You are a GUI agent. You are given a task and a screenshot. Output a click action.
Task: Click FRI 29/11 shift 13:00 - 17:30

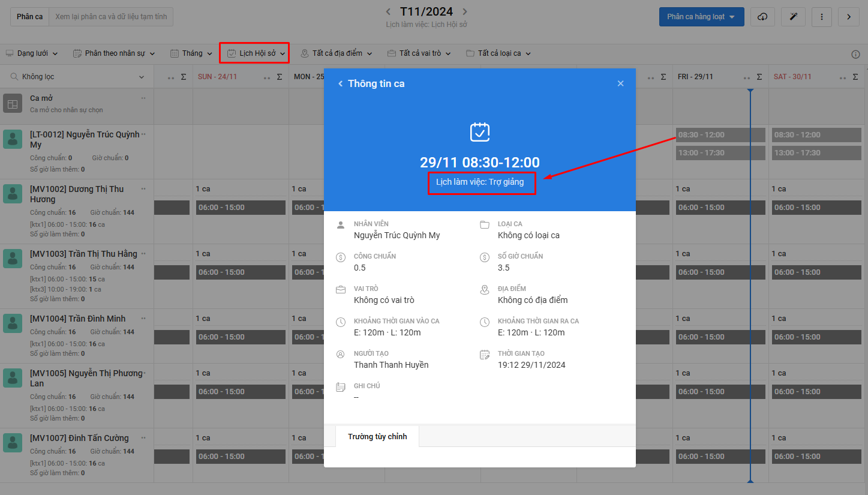(720, 153)
